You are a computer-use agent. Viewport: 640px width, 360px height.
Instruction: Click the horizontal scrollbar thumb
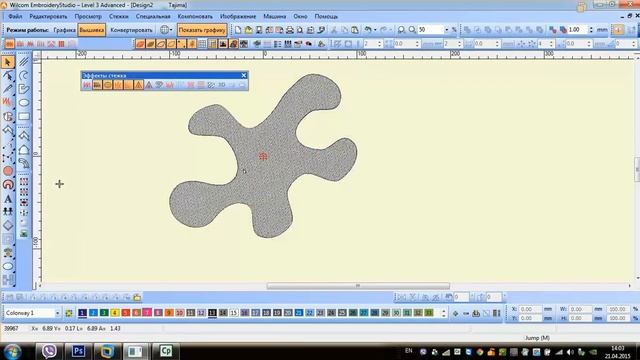coord(358,286)
